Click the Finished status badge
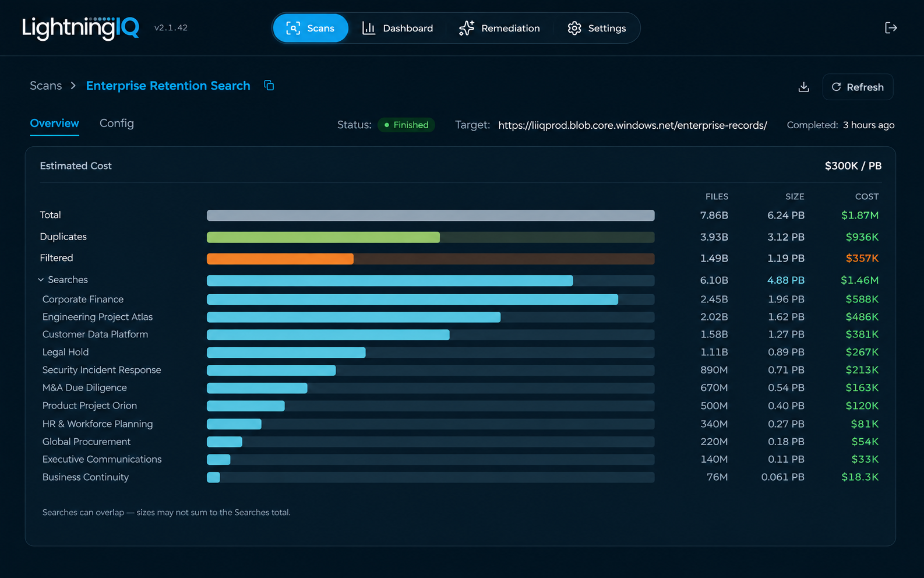Screen dimensions: 924x578 (x=406, y=125)
